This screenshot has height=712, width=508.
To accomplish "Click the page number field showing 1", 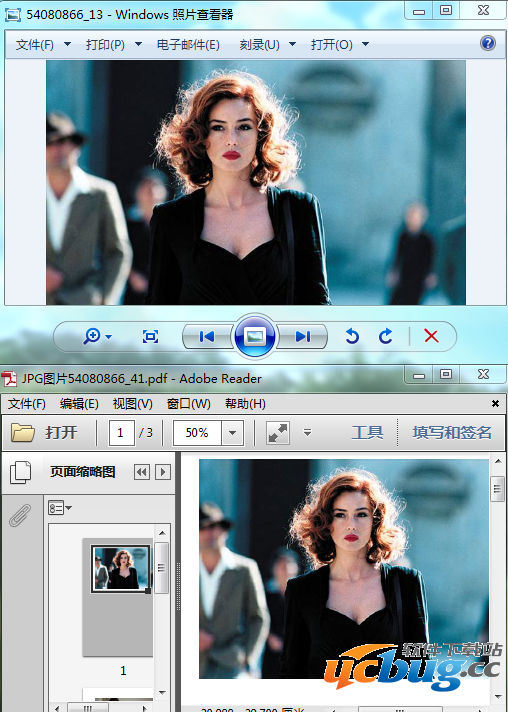I will pyautogui.click(x=121, y=433).
